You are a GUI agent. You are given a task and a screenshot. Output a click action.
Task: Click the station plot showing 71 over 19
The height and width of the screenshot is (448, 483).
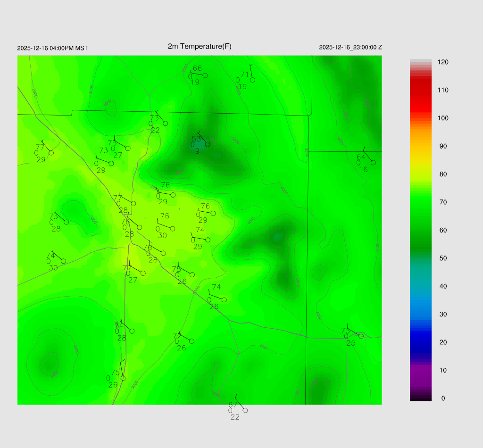click(252, 80)
